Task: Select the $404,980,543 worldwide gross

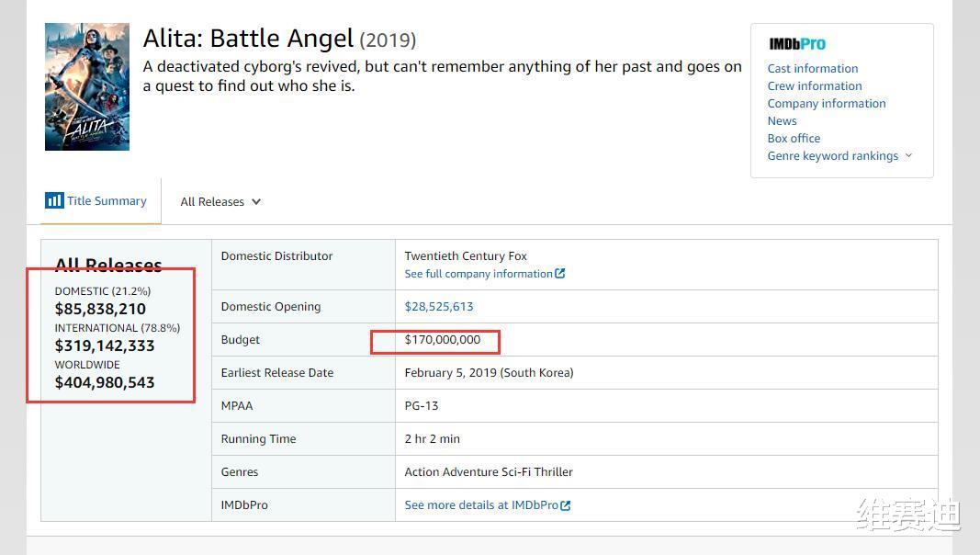Action: pos(105,382)
